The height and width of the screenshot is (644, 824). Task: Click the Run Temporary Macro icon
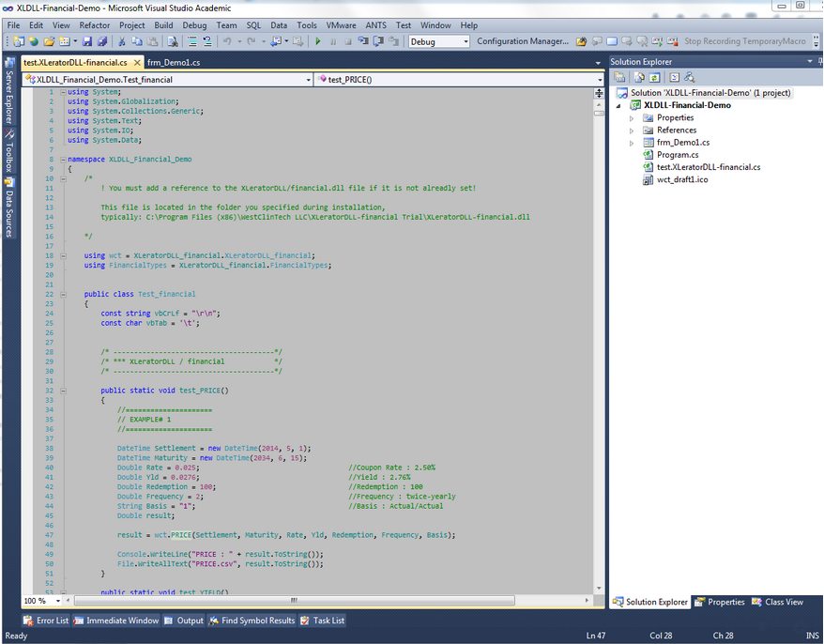click(x=657, y=41)
